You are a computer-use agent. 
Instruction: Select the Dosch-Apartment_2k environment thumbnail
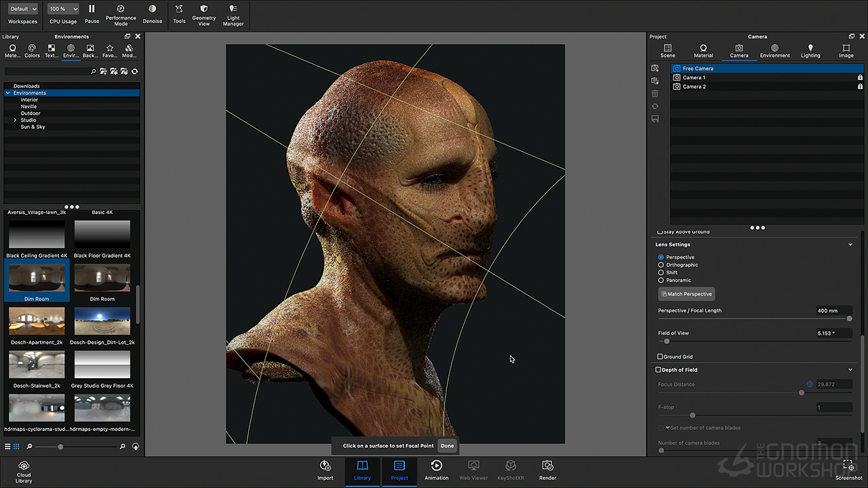(37, 321)
